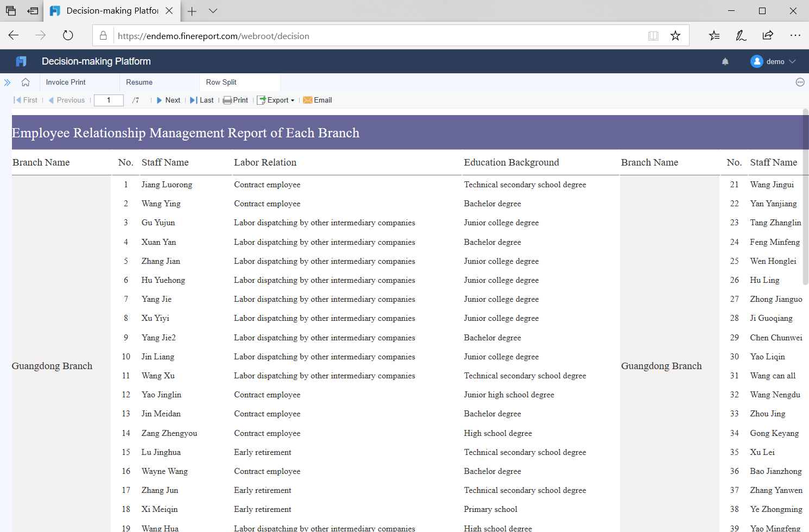Toggle reading view icon in address bar
Screen dimensions: 809x532
[653, 36]
